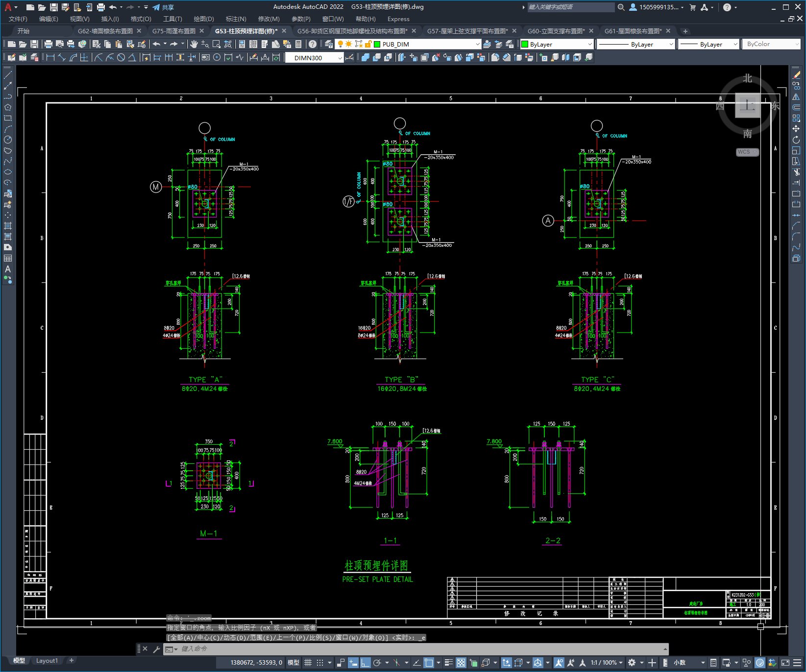The image size is (806, 672).
Task: Open the Layer Properties manager icon
Action: pyautogui.click(x=329, y=44)
